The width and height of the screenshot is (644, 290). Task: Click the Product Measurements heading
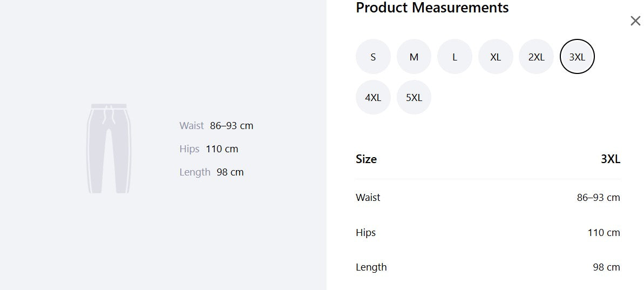coord(432,8)
